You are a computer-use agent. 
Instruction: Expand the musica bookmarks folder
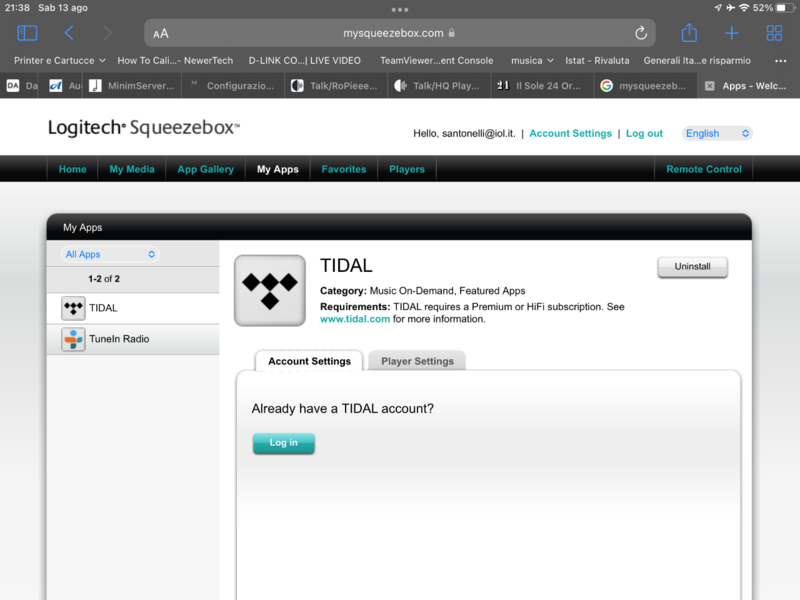click(532, 60)
